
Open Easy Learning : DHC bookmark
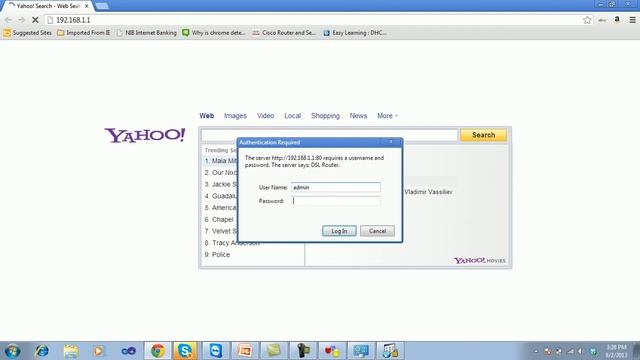(x=355, y=33)
